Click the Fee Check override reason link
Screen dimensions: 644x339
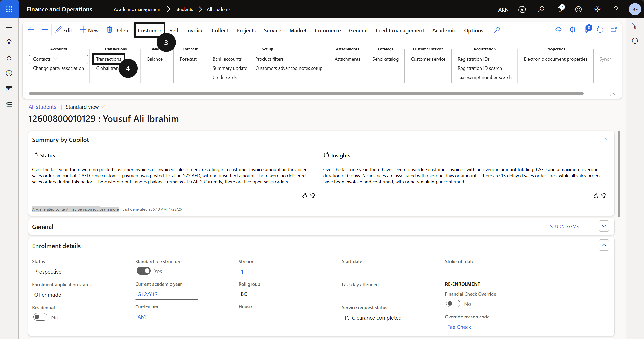tap(459, 327)
